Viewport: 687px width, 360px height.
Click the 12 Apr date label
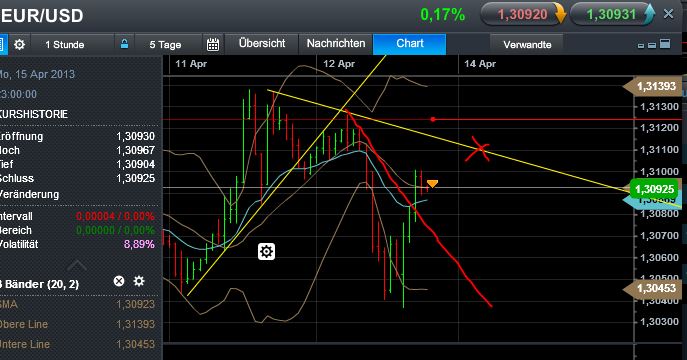pyautogui.click(x=339, y=64)
